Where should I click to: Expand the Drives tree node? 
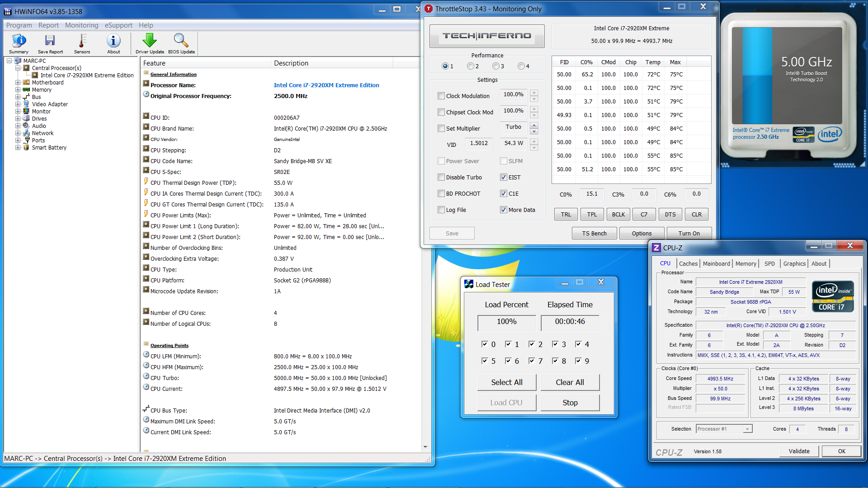tap(18, 118)
